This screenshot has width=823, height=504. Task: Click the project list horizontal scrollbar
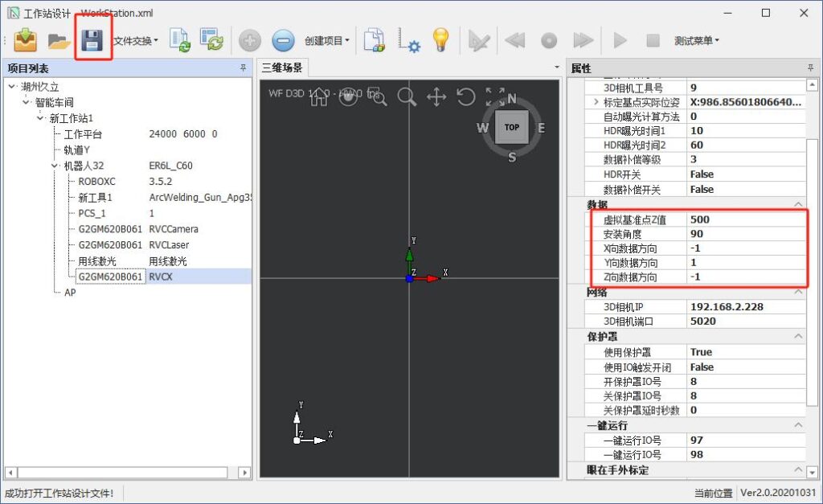click(121, 473)
